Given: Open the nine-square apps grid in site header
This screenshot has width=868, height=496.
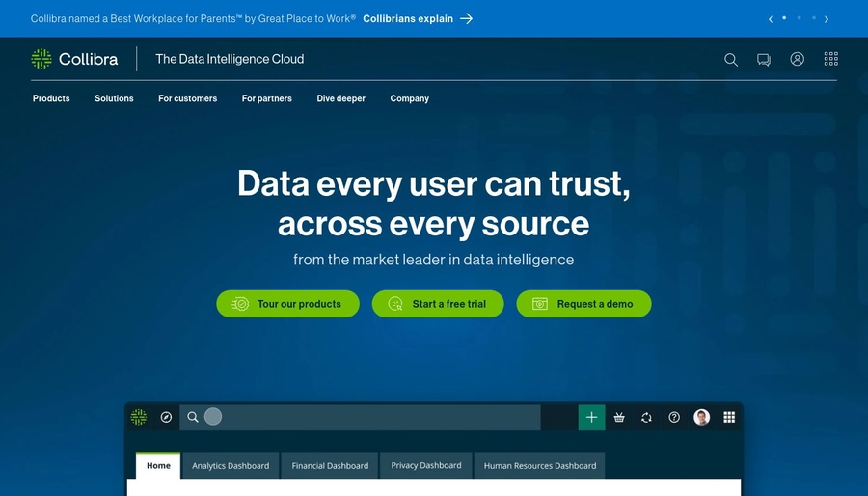Looking at the screenshot, I should pyautogui.click(x=830, y=59).
